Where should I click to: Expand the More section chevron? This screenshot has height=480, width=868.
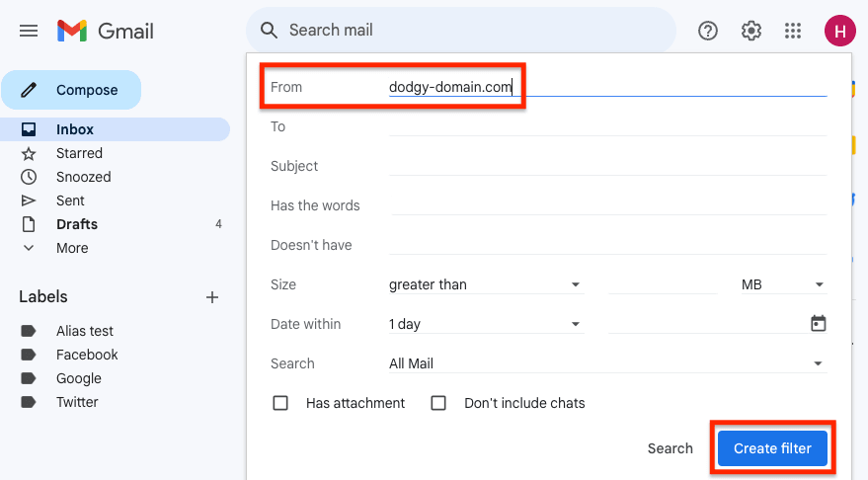29,248
